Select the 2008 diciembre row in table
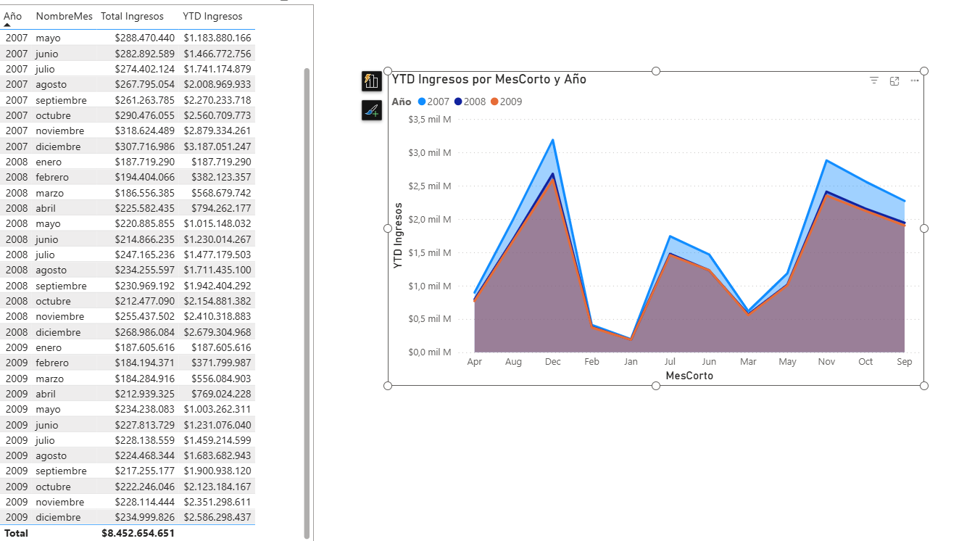The width and height of the screenshot is (980, 541). 129,332
